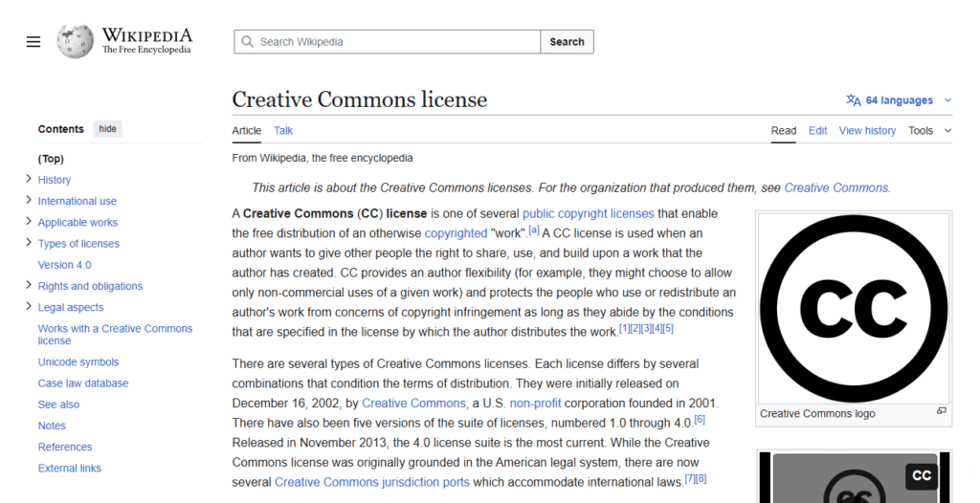Click the languages translate icon
Image resolution: width=980 pixels, height=503 pixels.
coord(853,100)
